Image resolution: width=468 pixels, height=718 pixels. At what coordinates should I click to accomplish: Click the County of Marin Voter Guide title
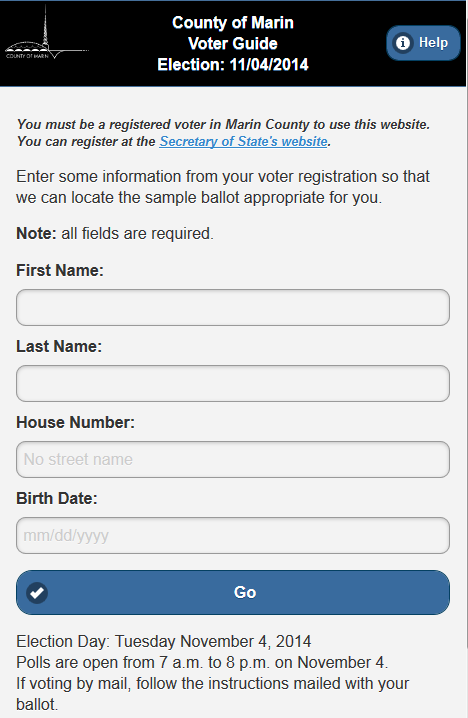pyautogui.click(x=233, y=33)
